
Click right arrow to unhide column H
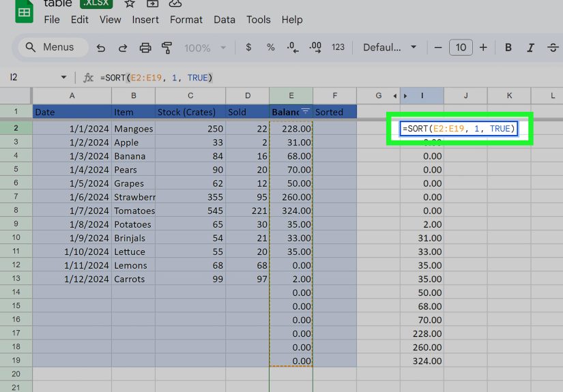[405, 95]
